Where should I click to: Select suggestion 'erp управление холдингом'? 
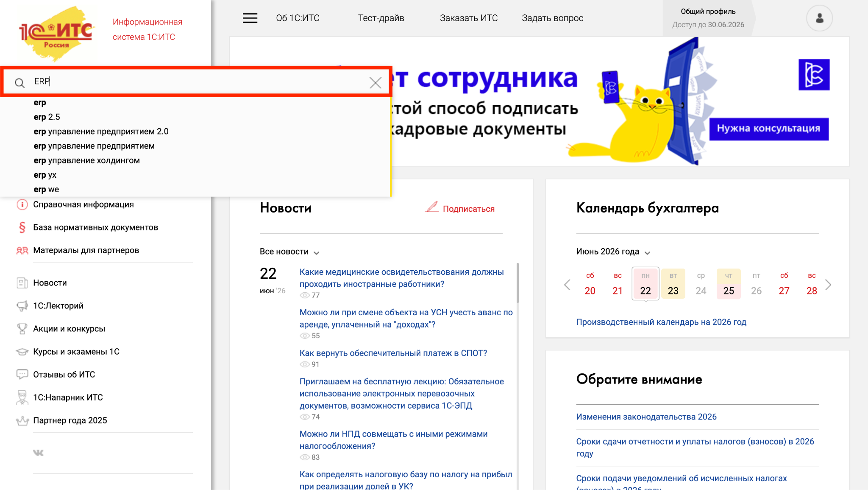[86, 160]
